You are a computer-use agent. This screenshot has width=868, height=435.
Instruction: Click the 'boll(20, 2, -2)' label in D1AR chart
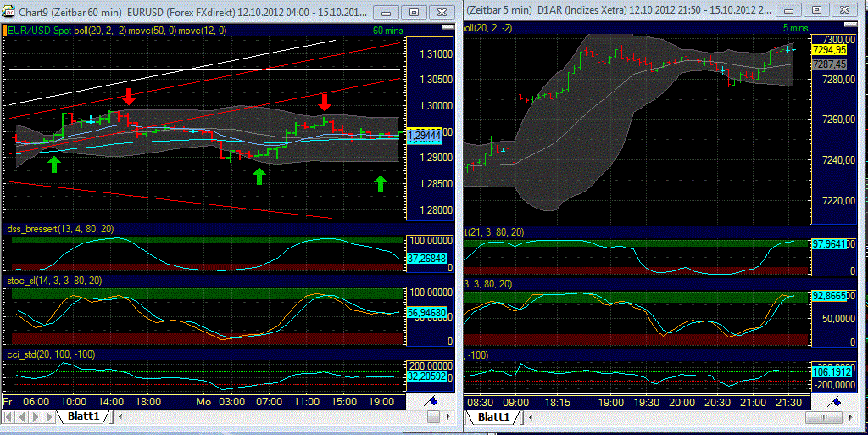coord(488,28)
